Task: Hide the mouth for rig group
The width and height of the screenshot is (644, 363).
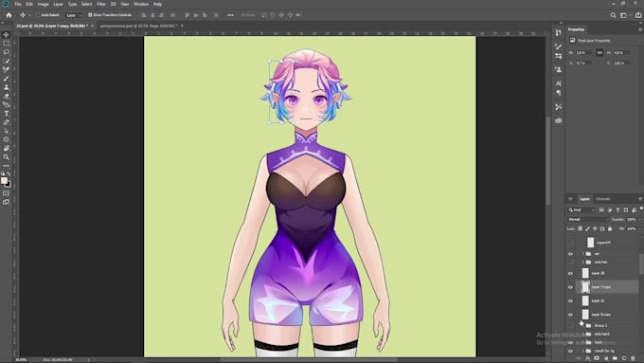Action: click(x=570, y=351)
